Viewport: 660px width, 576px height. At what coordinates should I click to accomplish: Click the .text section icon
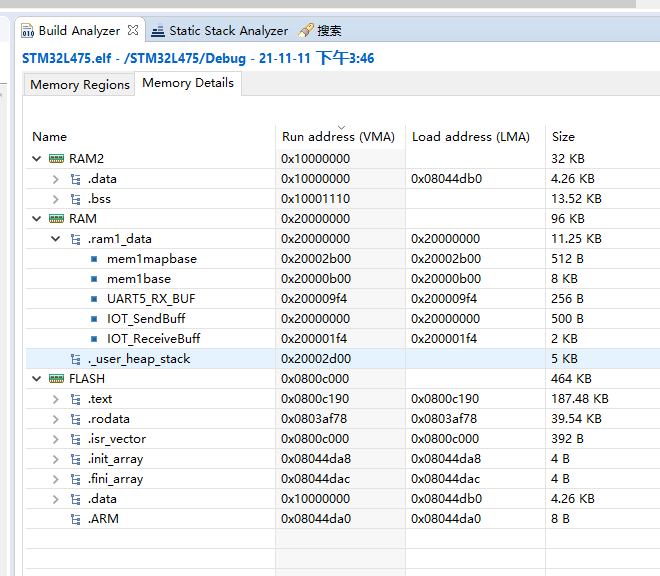(x=76, y=399)
